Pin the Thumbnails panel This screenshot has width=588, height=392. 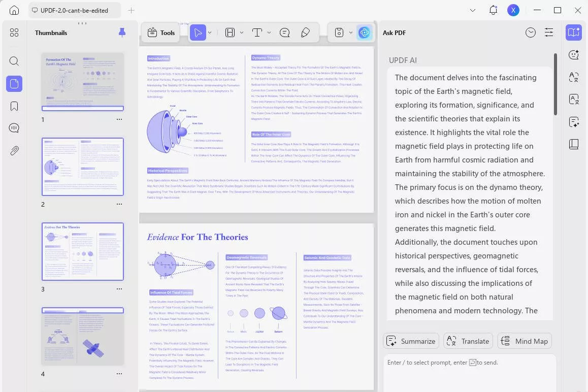tap(122, 32)
